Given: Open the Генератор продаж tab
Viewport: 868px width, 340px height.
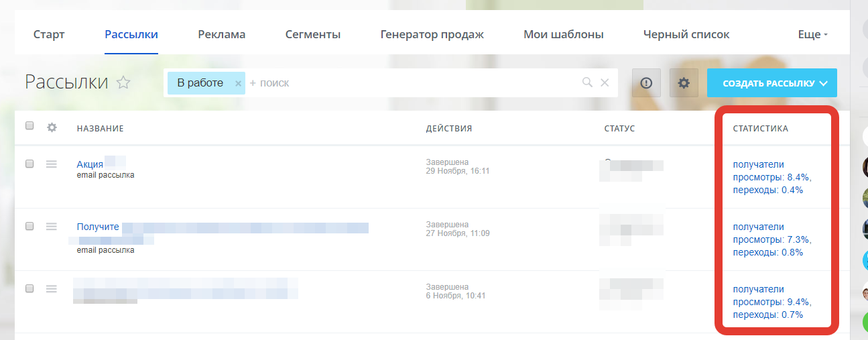Looking at the screenshot, I should [x=432, y=34].
